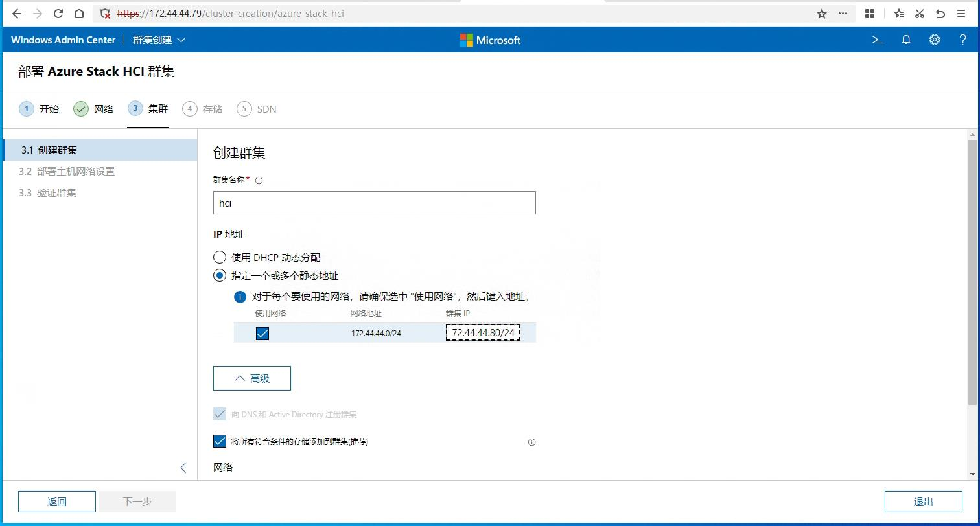Click the browser undo arrow icon

coord(940,14)
